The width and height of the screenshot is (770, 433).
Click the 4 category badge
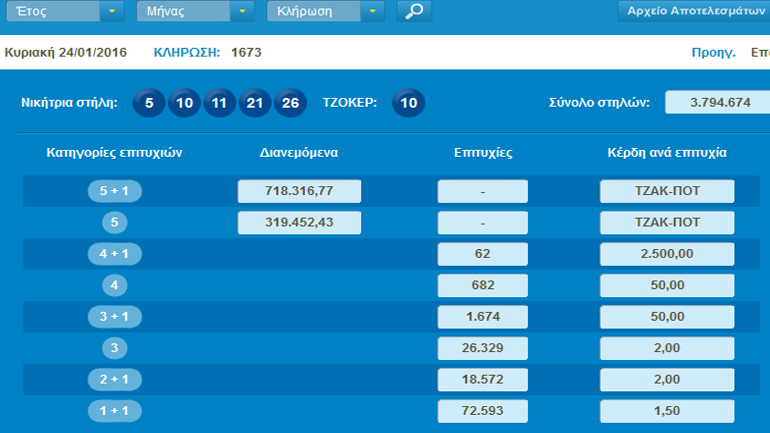coord(114,285)
